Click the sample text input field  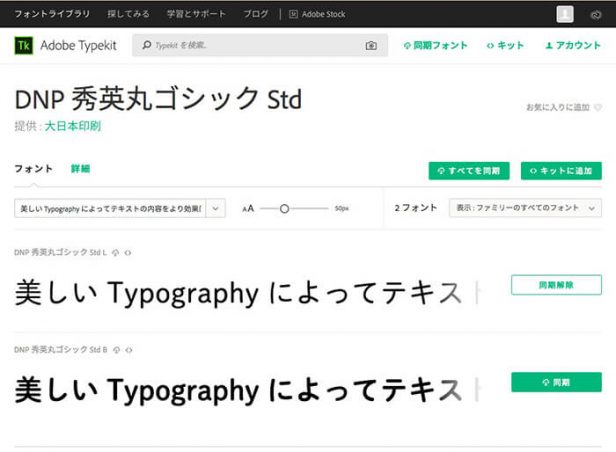110,209
